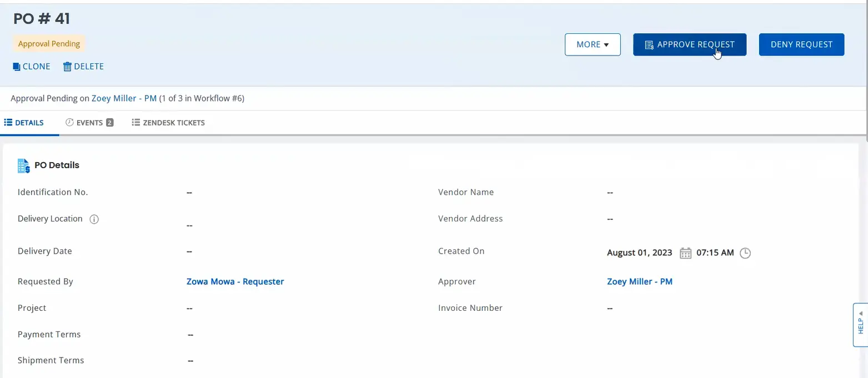Switch to the EVENTS tab

[90, 122]
